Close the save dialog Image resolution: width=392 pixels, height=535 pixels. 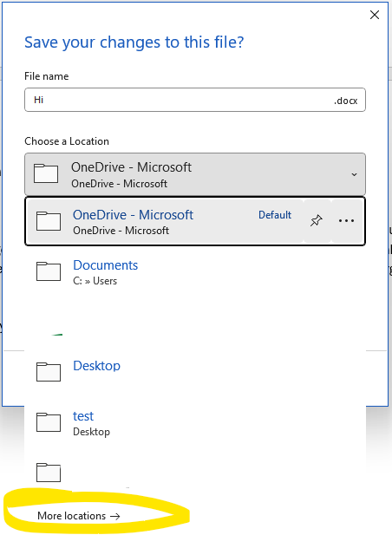[375, 15]
